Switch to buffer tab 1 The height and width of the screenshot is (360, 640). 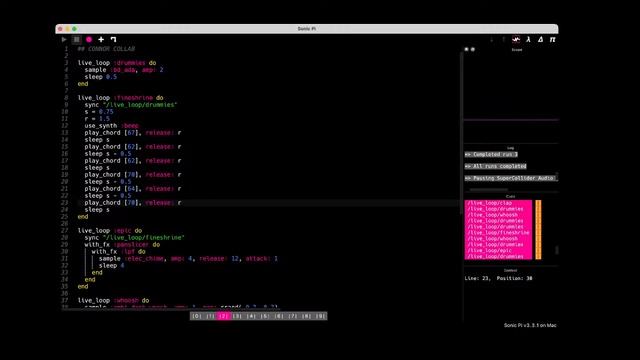[x=210, y=316]
